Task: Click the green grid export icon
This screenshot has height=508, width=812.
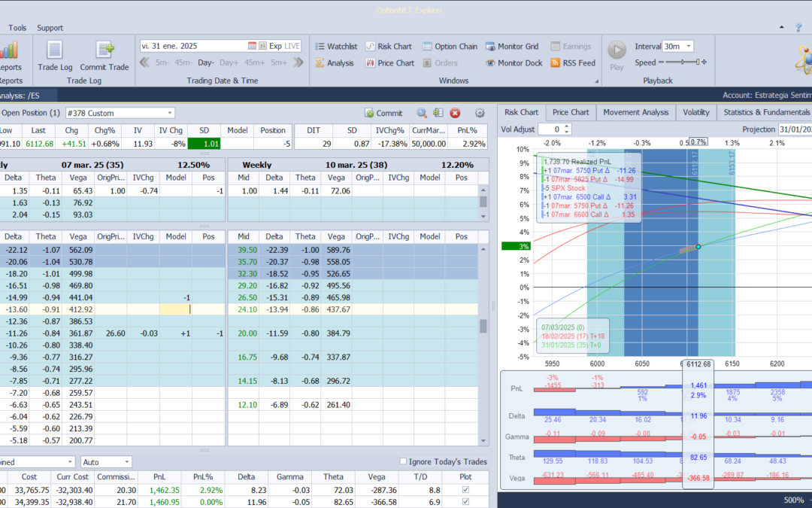Action: [x=438, y=113]
